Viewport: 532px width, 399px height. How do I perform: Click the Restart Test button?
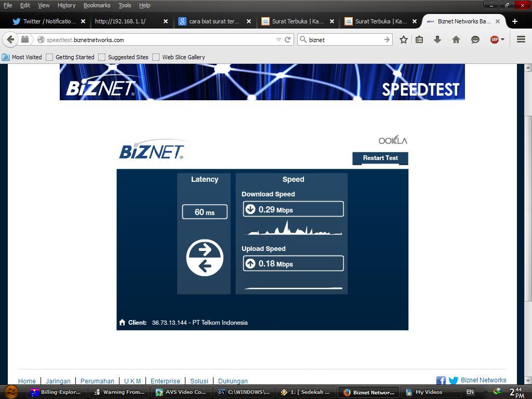380,158
